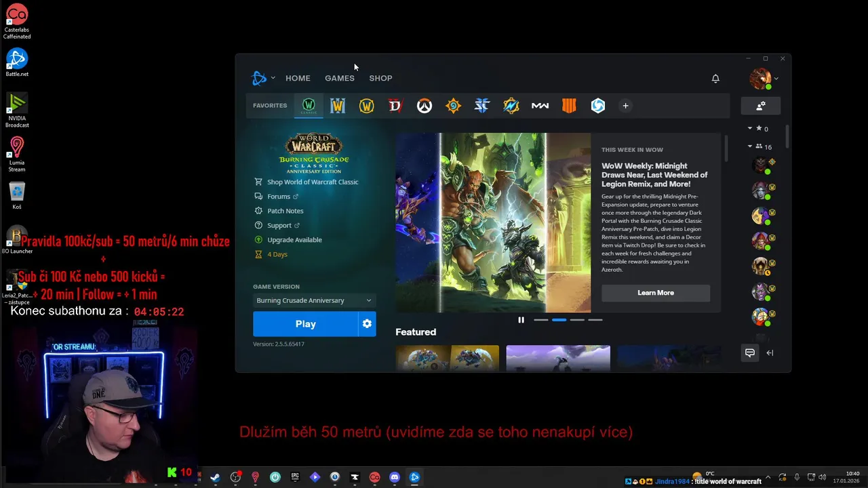Click the WoW Weekly banner image
This screenshot has height=488, width=868.
pos(493,222)
